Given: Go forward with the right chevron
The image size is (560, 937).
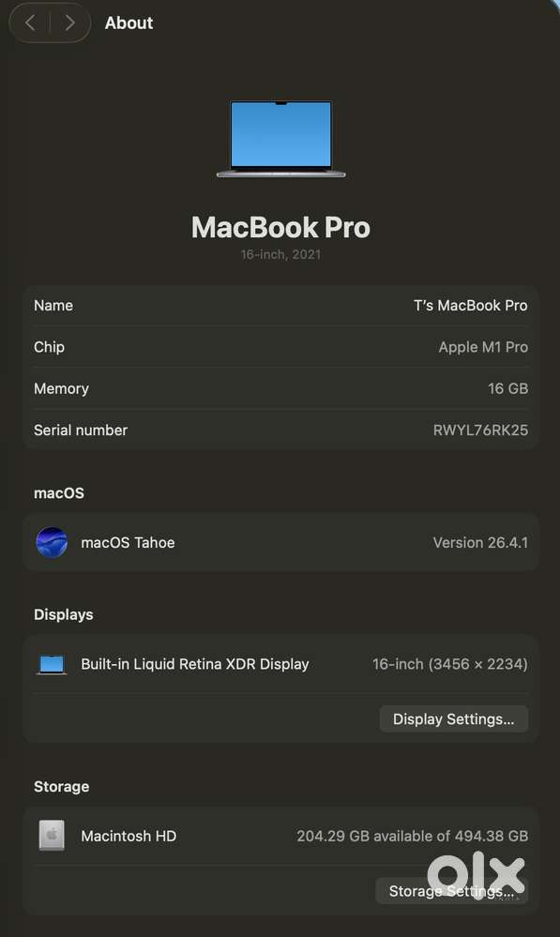Looking at the screenshot, I should point(70,23).
